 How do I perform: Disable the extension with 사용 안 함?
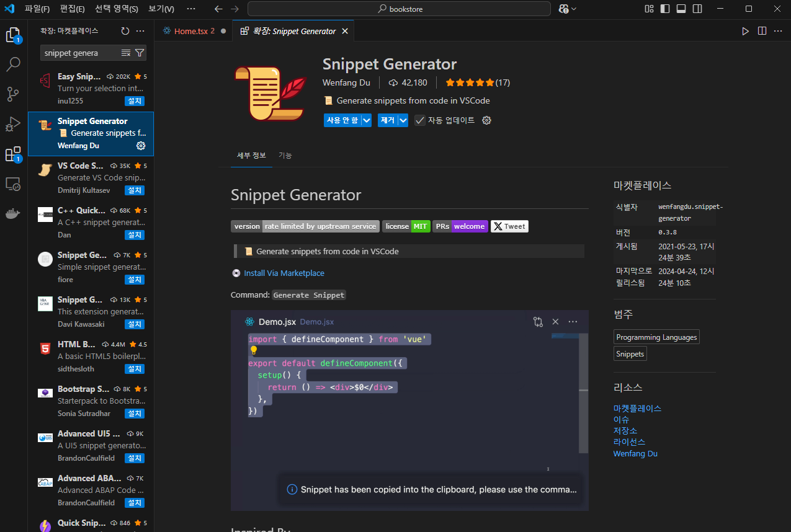pyautogui.click(x=342, y=120)
